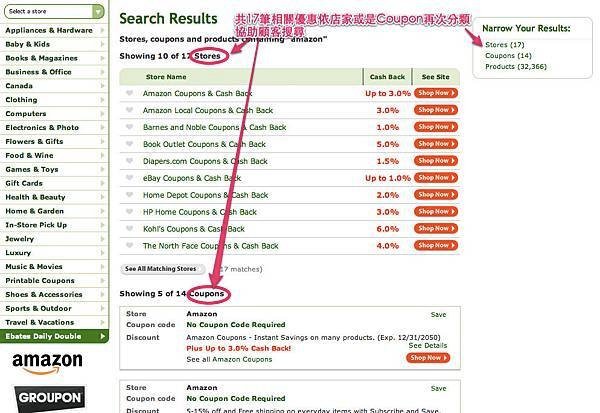Click the Amazon logo in sidebar
The width and height of the screenshot is (600, 413).
47,363
